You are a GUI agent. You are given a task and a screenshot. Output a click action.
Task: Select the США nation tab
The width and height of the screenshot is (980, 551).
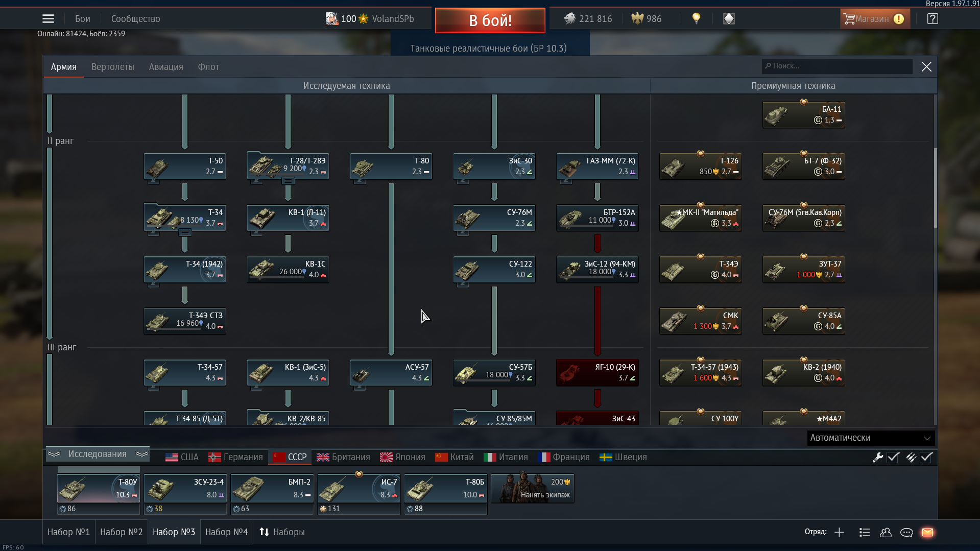(182, 457)
